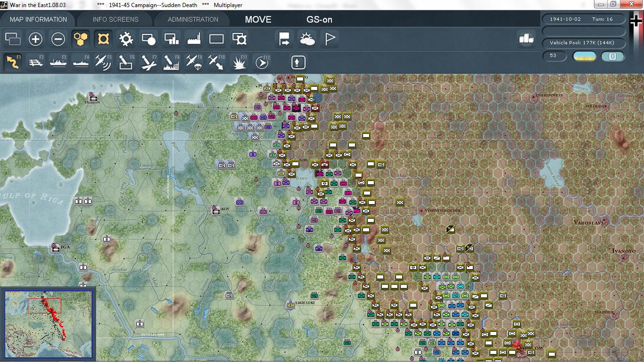Viewport: 644px width, 362px height.
Task: Toggle the hex grid display
Action: click(81, 39)
